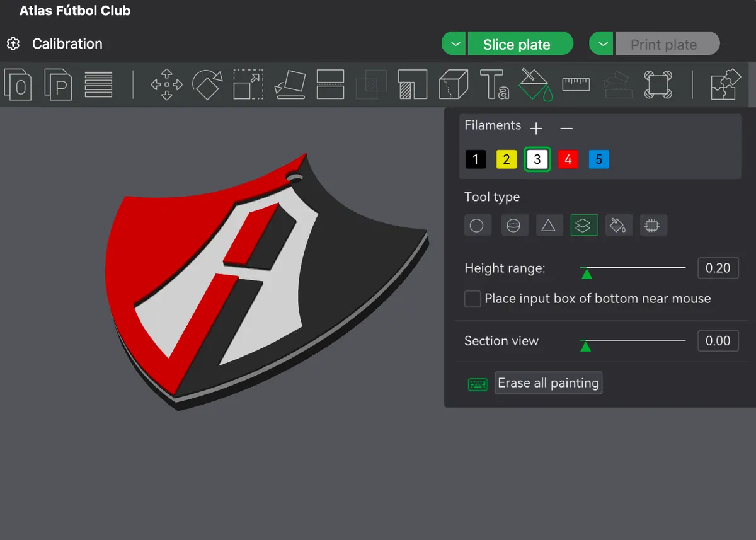
Task: Select the Color painting bucket tool
Action: (x=535, y=84)
